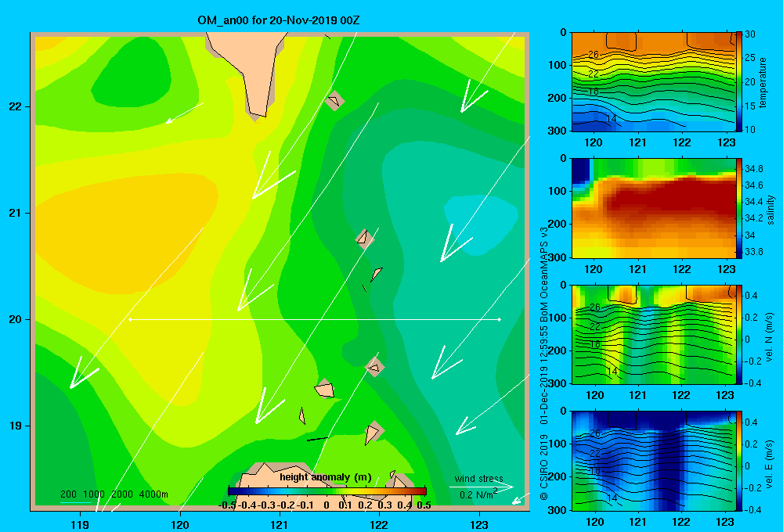
Task: Click latitude label 19 on main map axis
Action: point(16,426)
